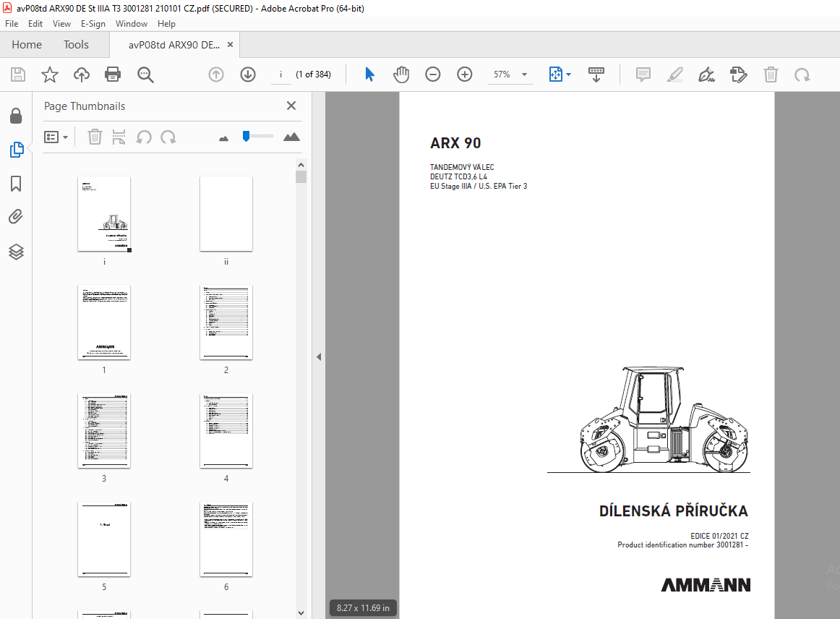Toggle the Page Thumbnails sidebar icon
This screenshot has width=840, height=619.
tap(17, 150)
